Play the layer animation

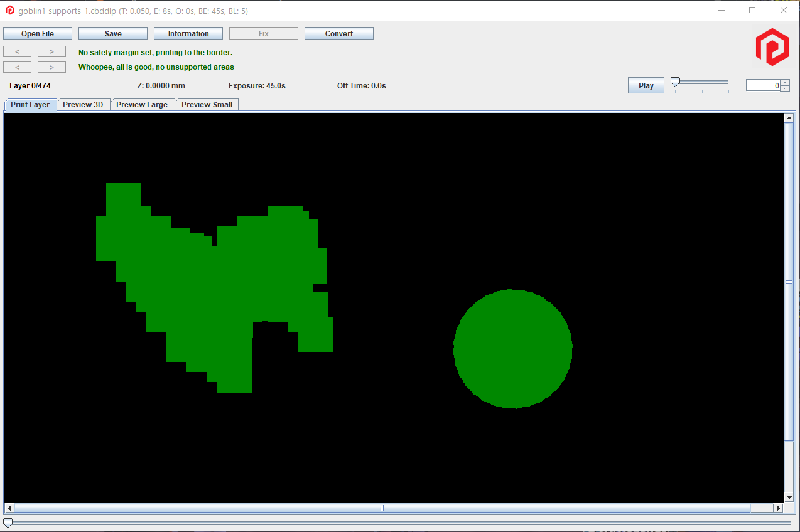(646, 85)
